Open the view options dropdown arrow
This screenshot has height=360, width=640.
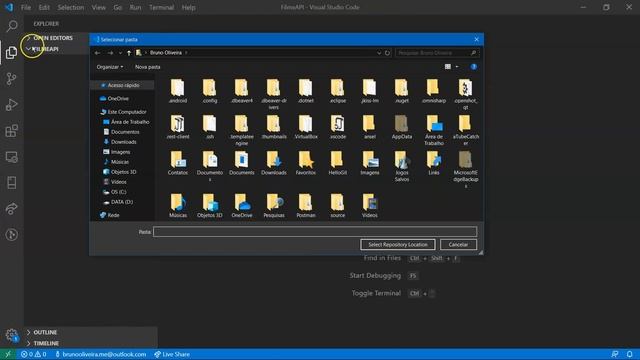[457, 67]
